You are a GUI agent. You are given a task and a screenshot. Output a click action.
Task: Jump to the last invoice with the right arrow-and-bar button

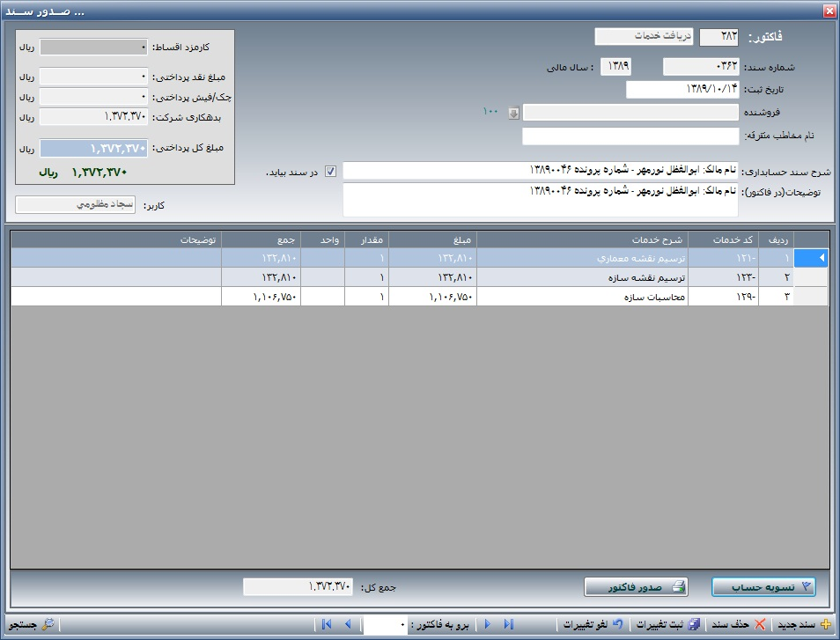tap(508, 624)
